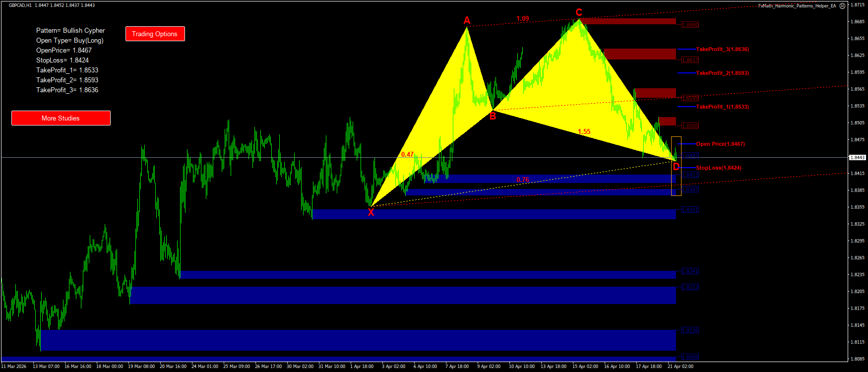The width and height of the screenshot is (868, 372).
Task: Click the 21 Apr 02:00 time label
Action: (681, 367)
